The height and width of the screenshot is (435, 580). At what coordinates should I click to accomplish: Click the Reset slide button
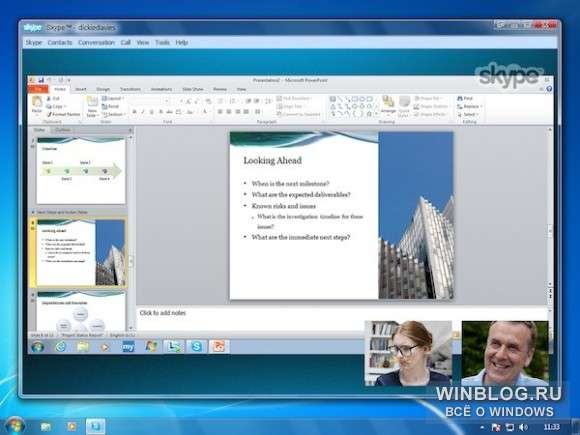click(x=110, y=107)
